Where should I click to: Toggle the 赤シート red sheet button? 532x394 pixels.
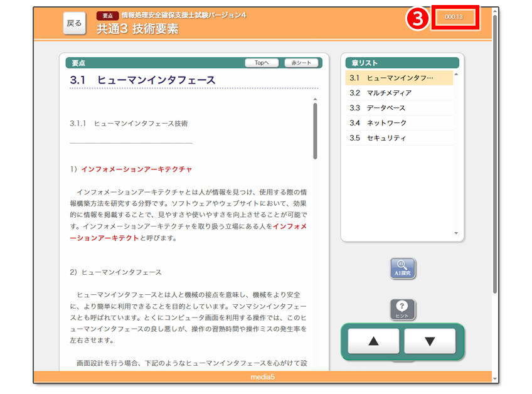pyautogui.click(x=301, y=63)
